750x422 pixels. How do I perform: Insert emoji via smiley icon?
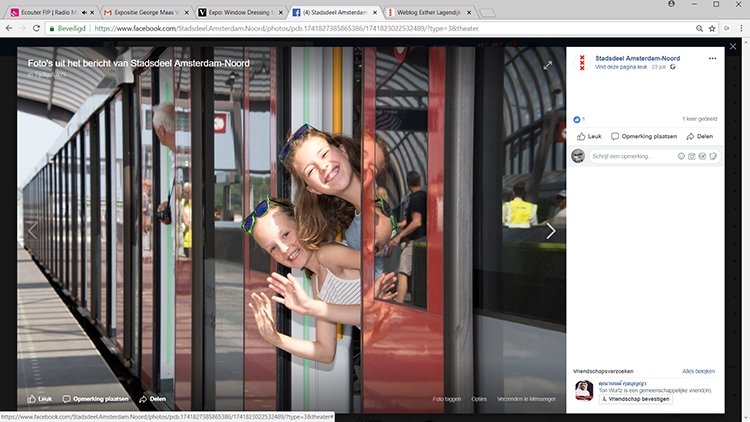(x=681, y=156)
